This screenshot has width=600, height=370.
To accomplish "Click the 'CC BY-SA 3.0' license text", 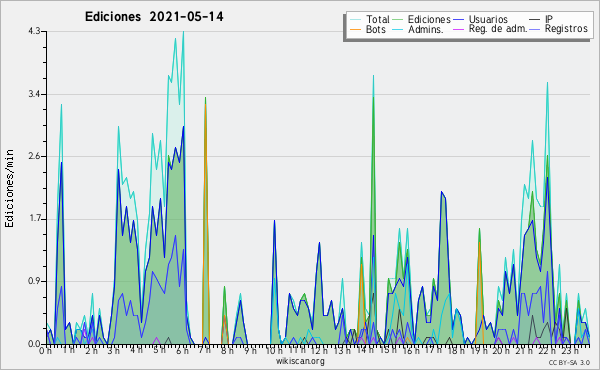I will [569, 362].
